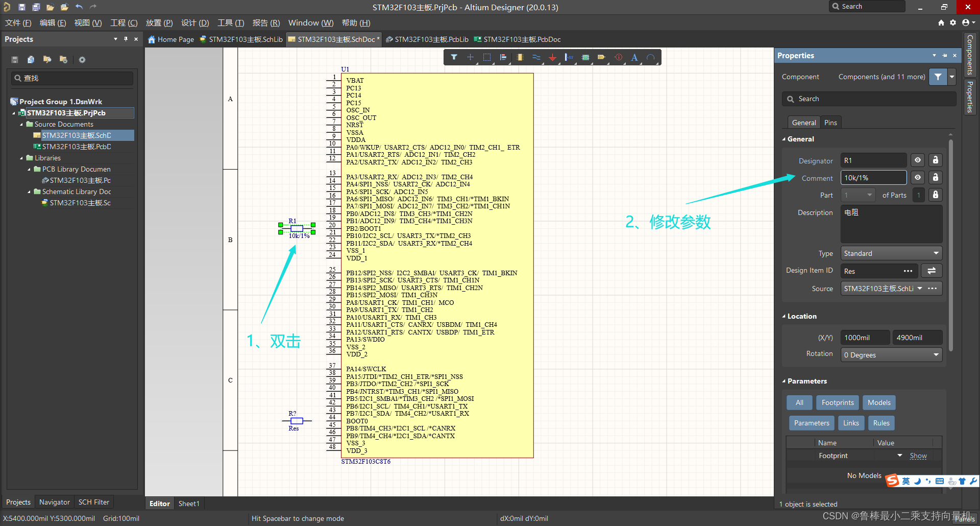980x526 pixels.
Task: Open the Rotation dropdown showing 0 Degrees
Action: [891, 355]
